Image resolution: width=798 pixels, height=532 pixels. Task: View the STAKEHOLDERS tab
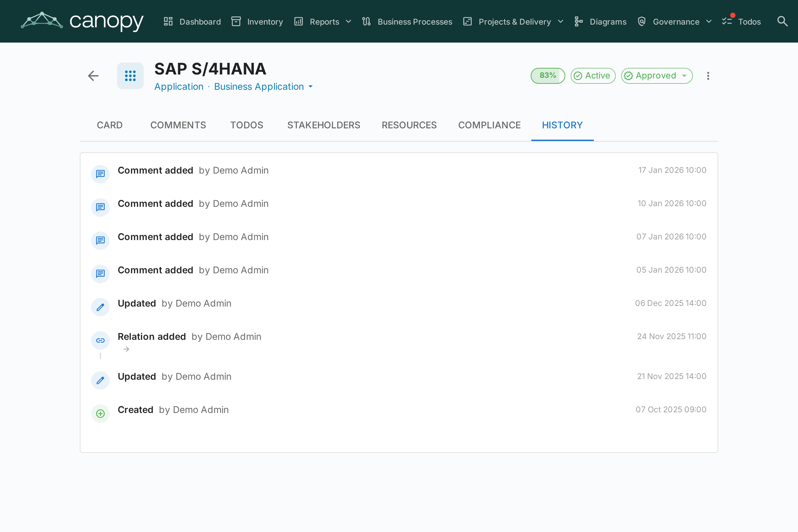point(324,125)
